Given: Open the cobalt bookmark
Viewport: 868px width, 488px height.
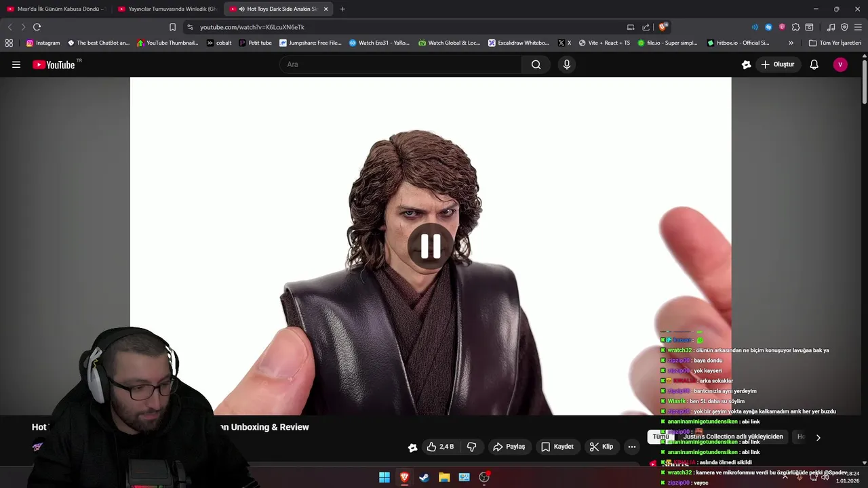Looking at the screenshot, I should (x=219, y=43).
